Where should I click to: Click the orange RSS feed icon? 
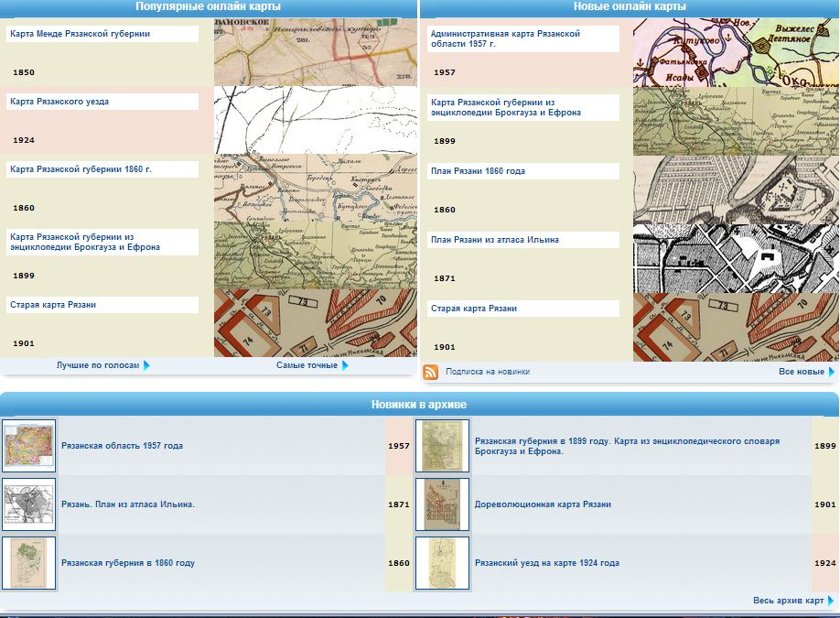(430, 372)
